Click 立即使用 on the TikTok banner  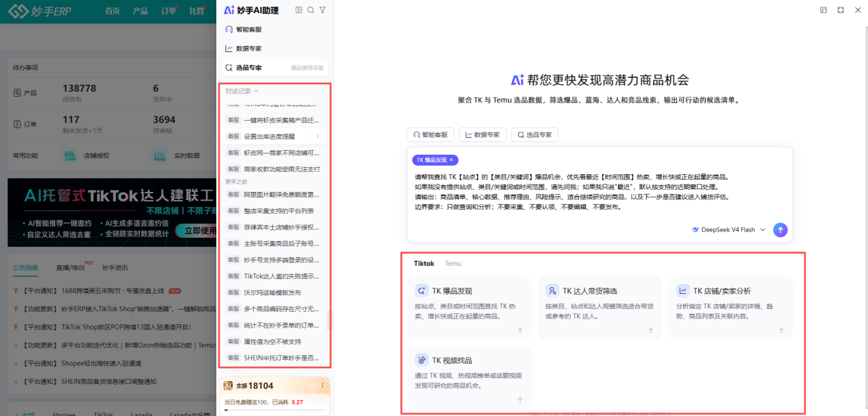coord(195,230)
